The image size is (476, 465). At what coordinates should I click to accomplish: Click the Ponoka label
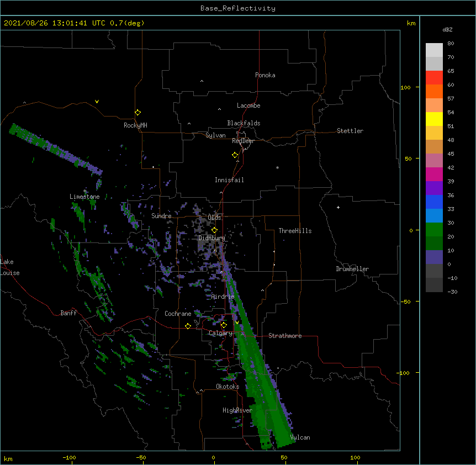[x=265, y=75]
